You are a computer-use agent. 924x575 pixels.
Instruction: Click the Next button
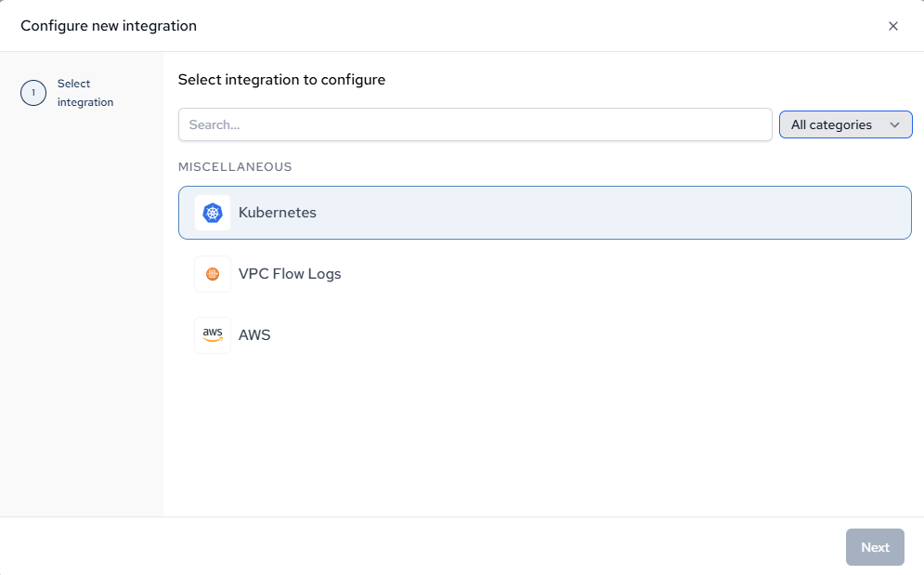874,546
